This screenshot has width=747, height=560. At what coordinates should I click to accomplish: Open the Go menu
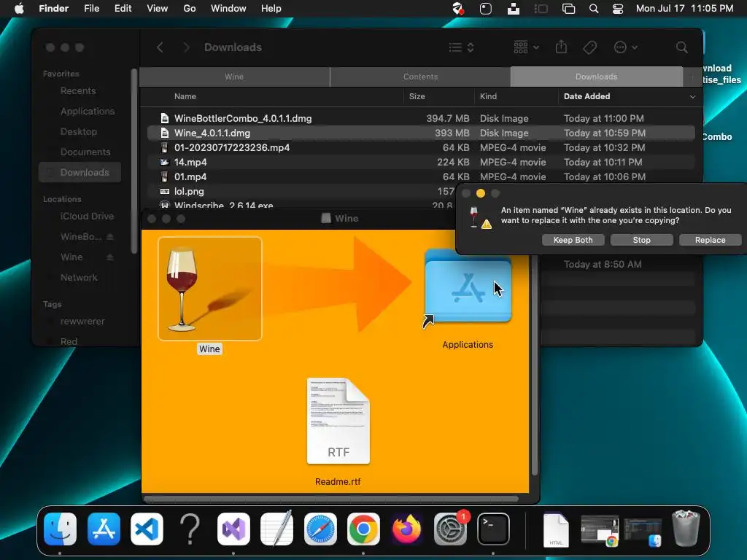click(189, 9)
